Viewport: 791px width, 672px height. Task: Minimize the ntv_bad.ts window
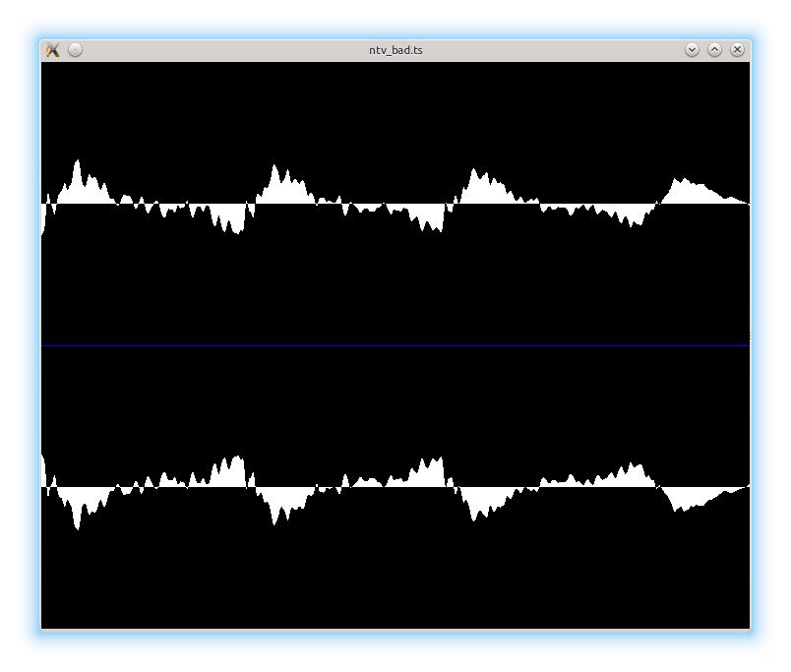point(693,50)
